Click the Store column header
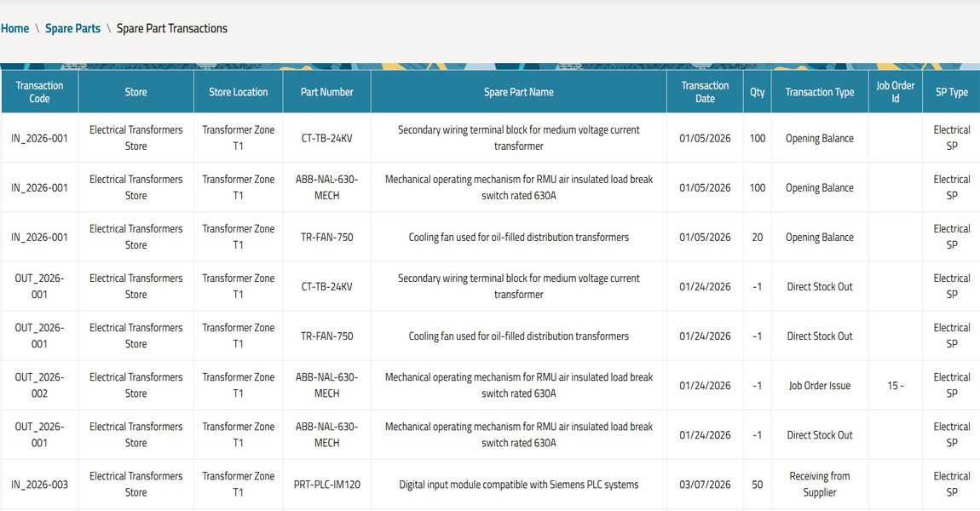 (x=135, y=92)
